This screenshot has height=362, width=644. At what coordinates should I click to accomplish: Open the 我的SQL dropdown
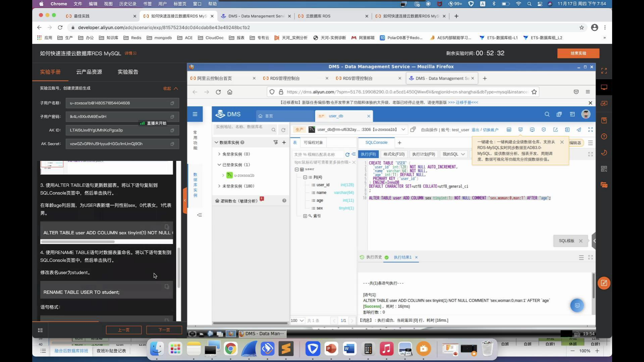pyautogui.click(x=453, y=154)
